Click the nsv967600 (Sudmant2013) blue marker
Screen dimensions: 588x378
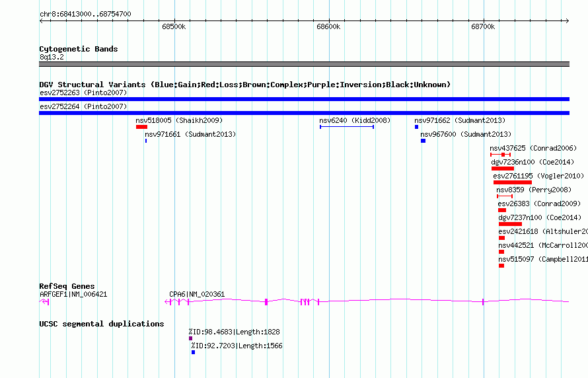[423, 141]
